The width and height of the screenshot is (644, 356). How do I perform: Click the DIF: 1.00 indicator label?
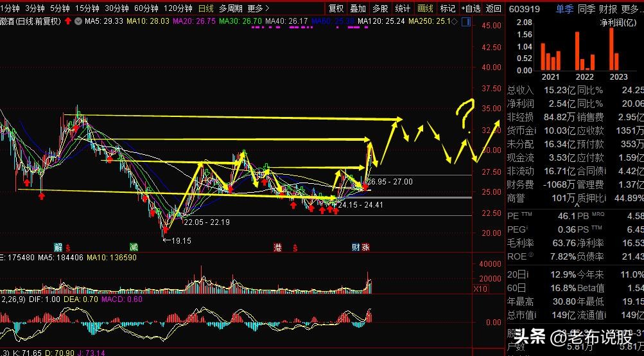coord(44,299)
